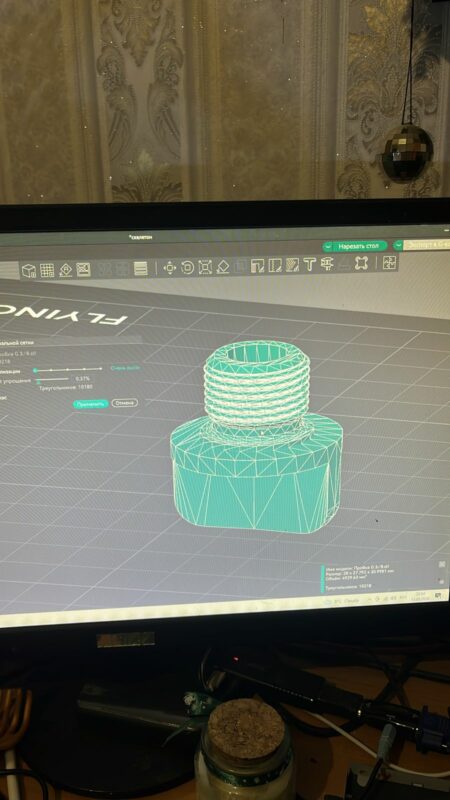Click the Arrange all objects icon
The width and height of the screenshot is (450, 800).
pyautogui.click(x=83, y=269)
